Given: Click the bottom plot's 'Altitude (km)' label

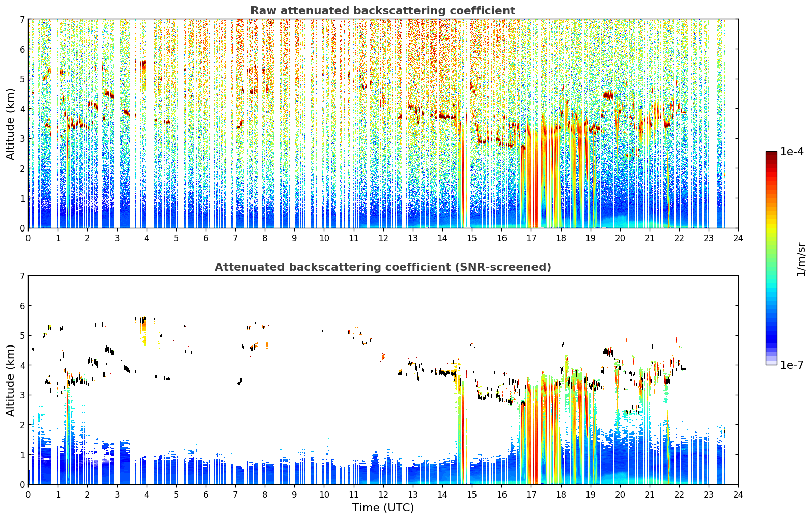Looking at the screenshot, I should [x=11, y=380].
